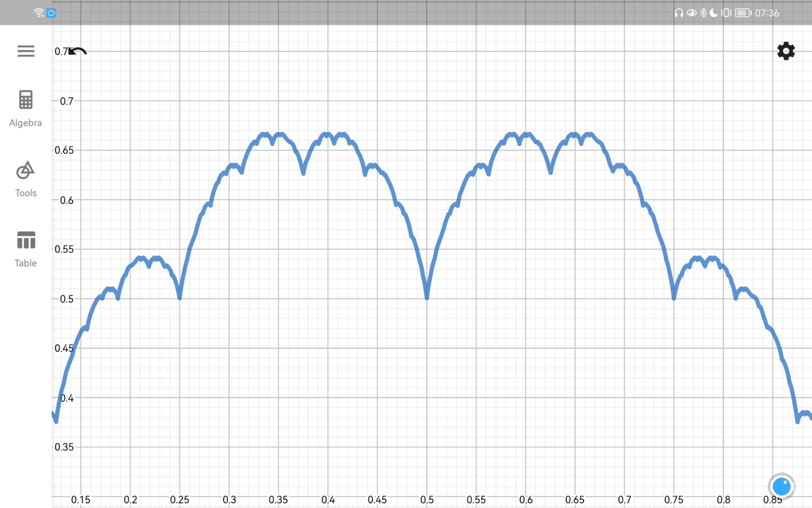Click x-axis label 0.65
This screenshot has height=508, width=812.
(x=575, y=500)
